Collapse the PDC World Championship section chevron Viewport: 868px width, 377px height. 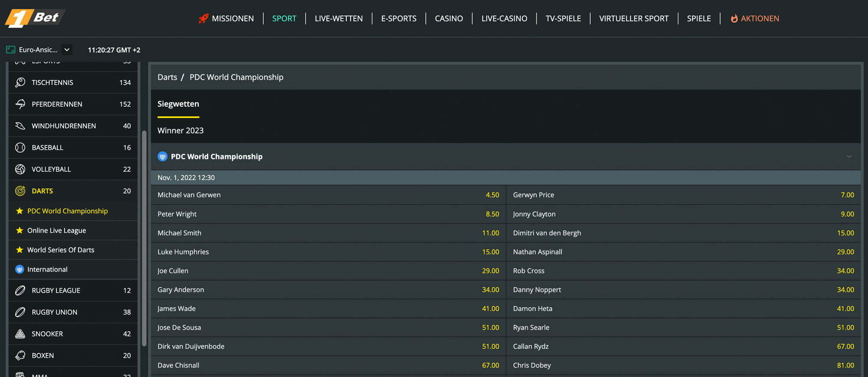(x=849, y=156)
